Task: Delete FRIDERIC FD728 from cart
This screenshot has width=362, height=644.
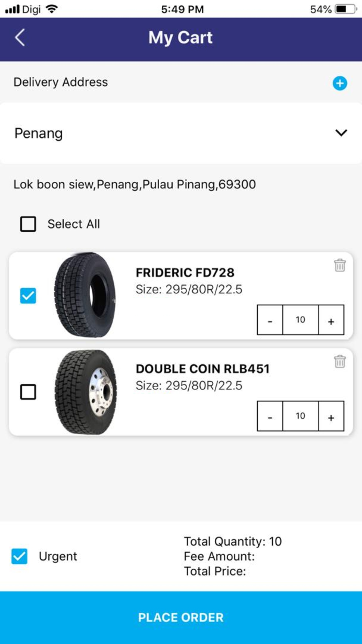Action: click(340, 265)
